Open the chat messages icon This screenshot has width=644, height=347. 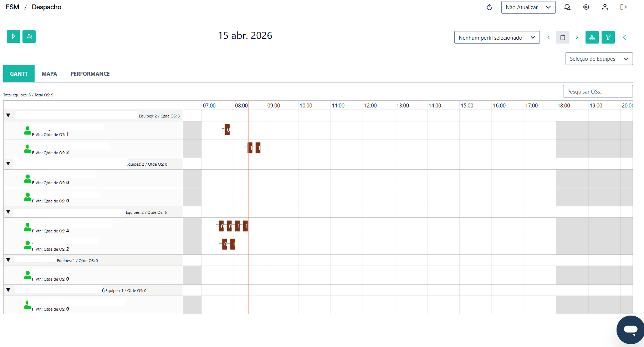567,7
